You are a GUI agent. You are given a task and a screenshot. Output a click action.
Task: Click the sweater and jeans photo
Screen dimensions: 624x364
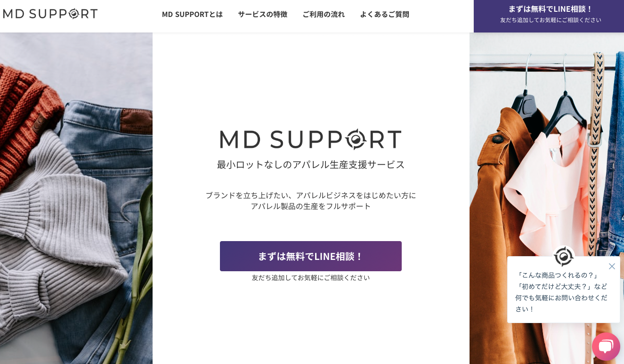[76, 198]
